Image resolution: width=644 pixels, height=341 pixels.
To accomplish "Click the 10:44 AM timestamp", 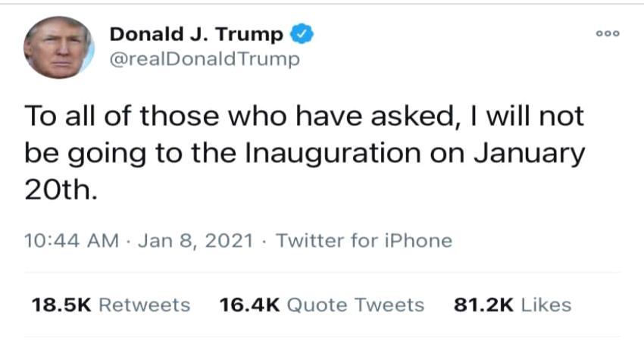I will click(72, 241).
